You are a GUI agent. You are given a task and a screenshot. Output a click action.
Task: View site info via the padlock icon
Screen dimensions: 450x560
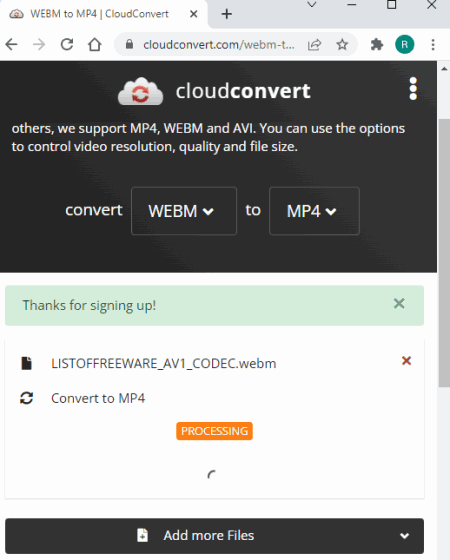[130, 45]
